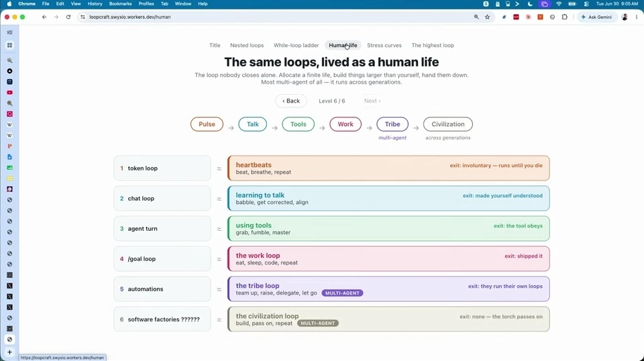This screenshot has width=644, height=361.
Task: Open the Chrome profile avatar
Action: 625,17
